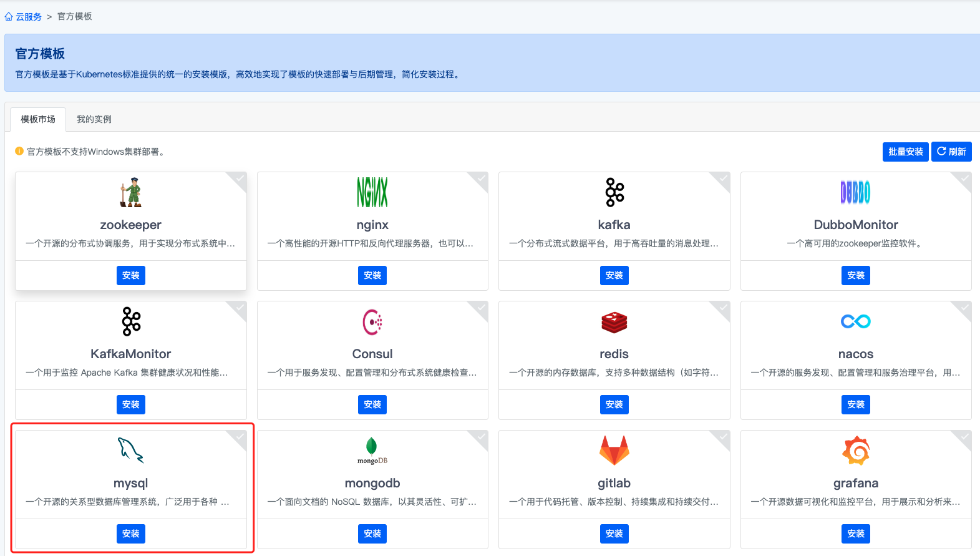Install the mongodb template
This screenshot has width=980, height=556.
[x=372, y=534]
